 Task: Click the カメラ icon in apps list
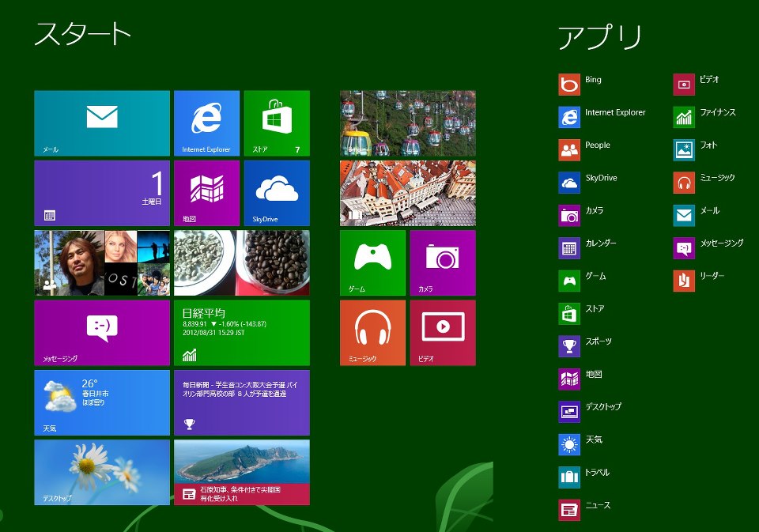pyautogui.click(x=569, y=216)
